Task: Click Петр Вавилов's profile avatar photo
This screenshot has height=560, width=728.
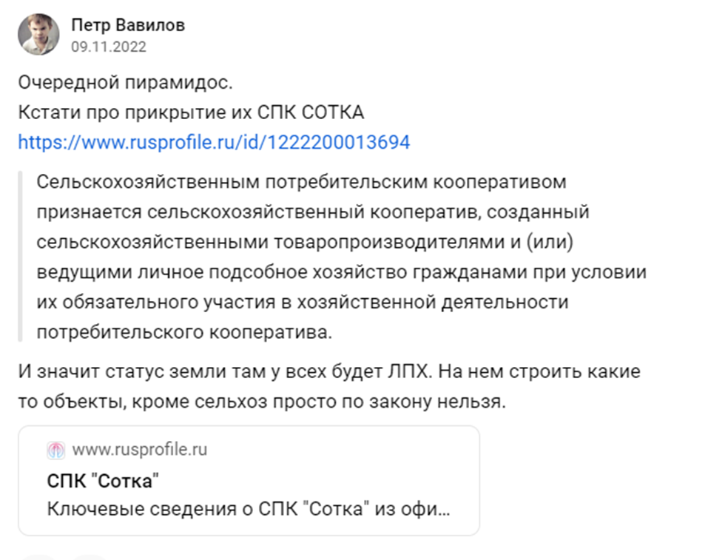Action: (38, 34)
